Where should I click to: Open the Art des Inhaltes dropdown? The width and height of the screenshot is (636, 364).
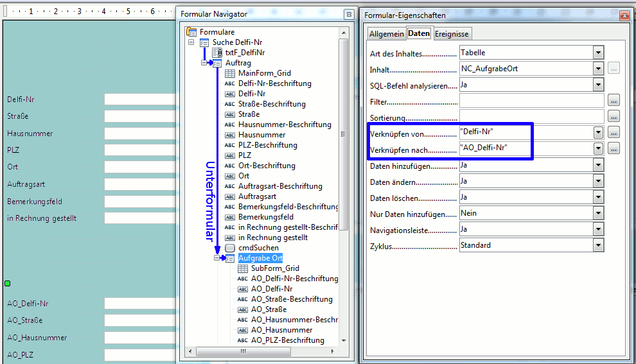click(x=598, y=53)
